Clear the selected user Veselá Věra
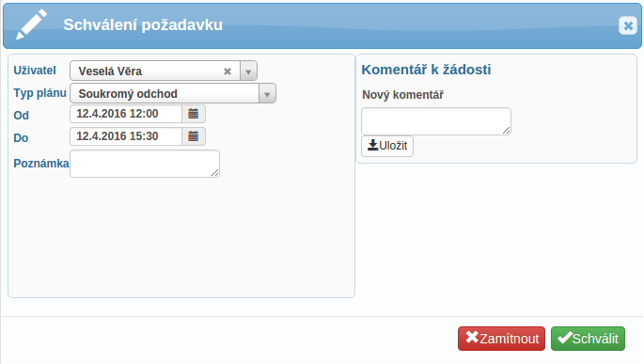The height and width of the screenshot is (364, 644). pyautogui.click(x=228, y=71)
